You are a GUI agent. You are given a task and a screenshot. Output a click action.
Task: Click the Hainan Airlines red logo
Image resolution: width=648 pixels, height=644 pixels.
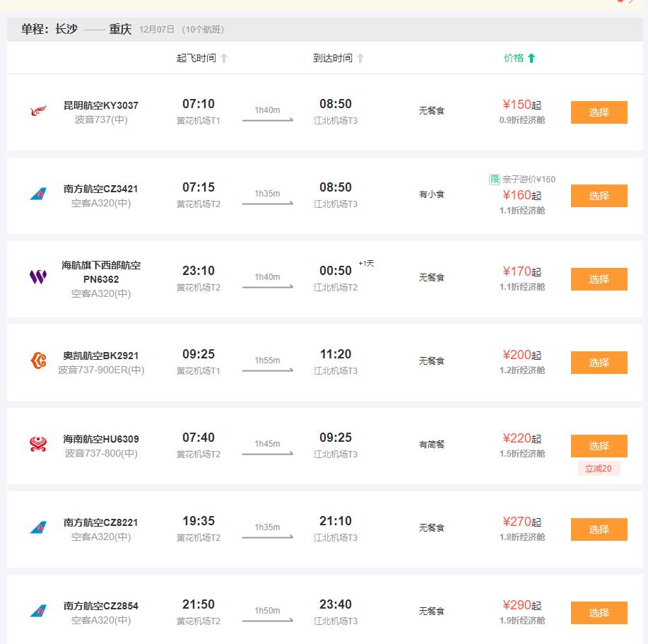pyautogui.click(x=38, y=444)
